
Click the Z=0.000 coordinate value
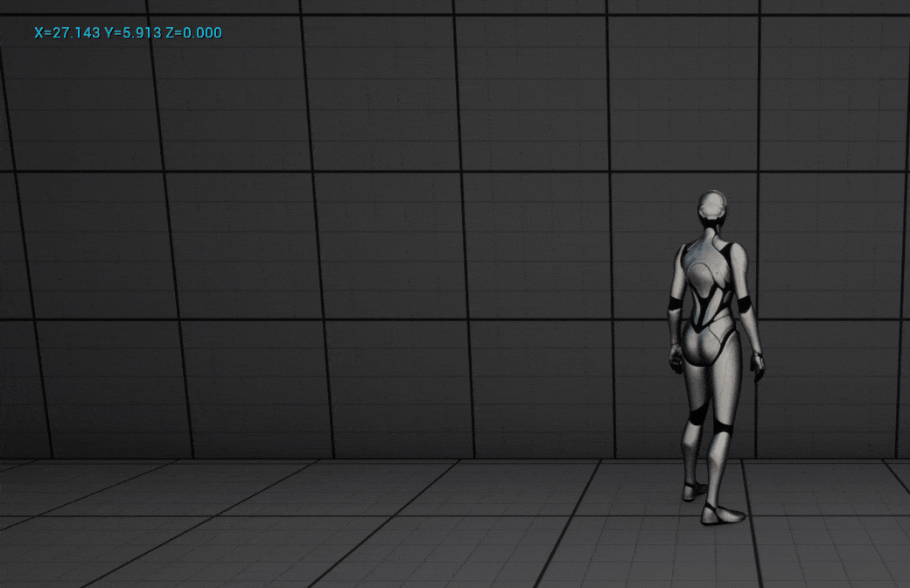(193, 33)
